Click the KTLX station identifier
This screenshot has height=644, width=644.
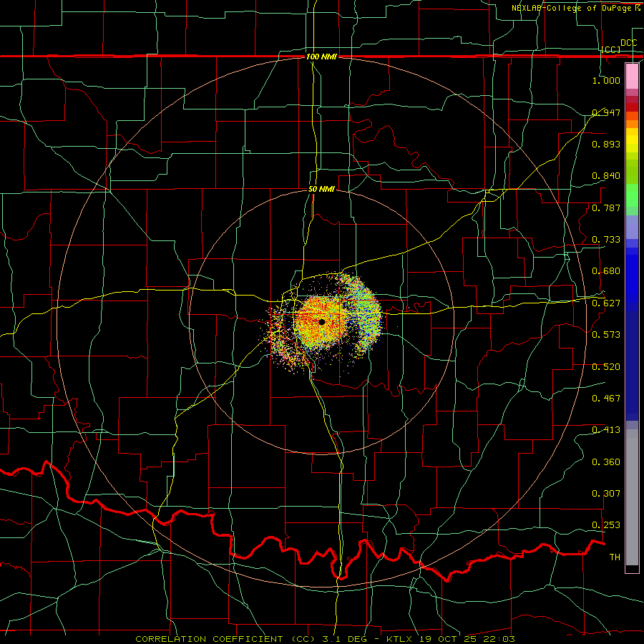coord(399,639)
